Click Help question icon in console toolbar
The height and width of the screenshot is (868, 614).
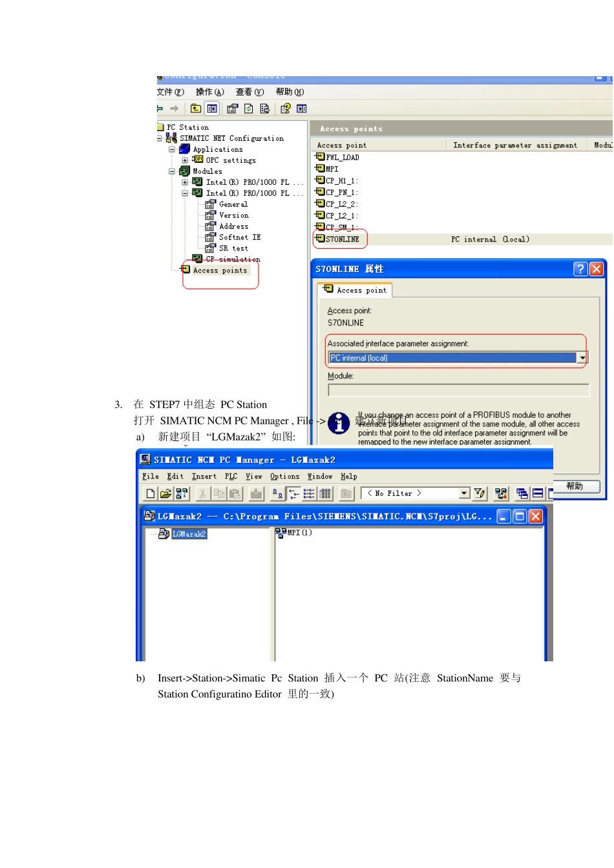point(285,108)
